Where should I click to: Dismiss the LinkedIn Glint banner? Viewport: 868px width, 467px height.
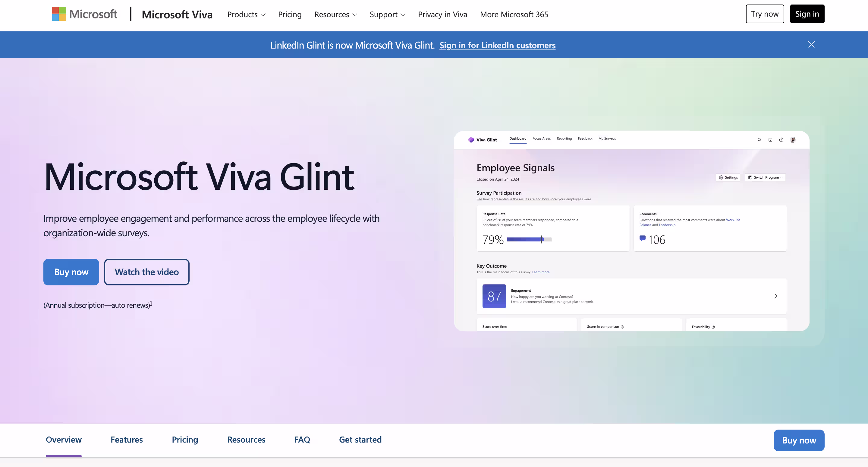811,45
